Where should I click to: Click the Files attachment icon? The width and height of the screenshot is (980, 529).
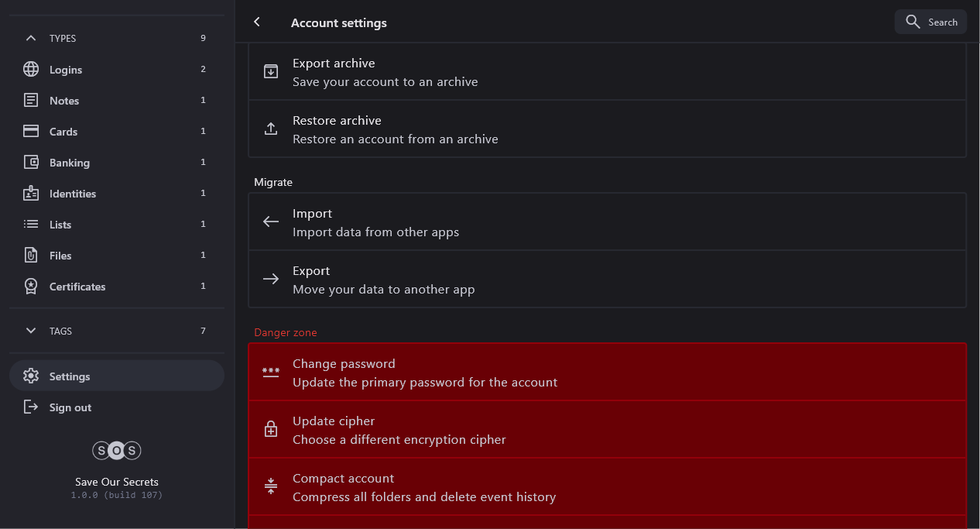pos(31,255)
